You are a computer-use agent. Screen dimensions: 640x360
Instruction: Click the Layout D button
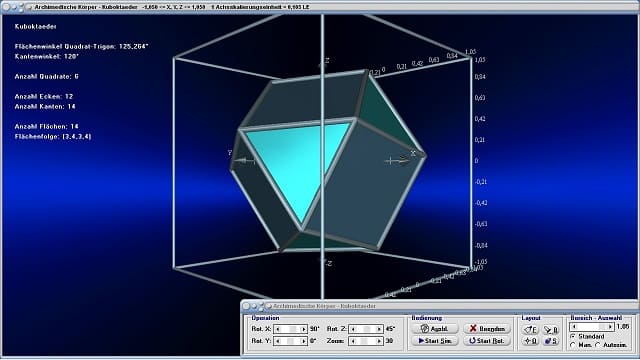[x=531, y=340]
